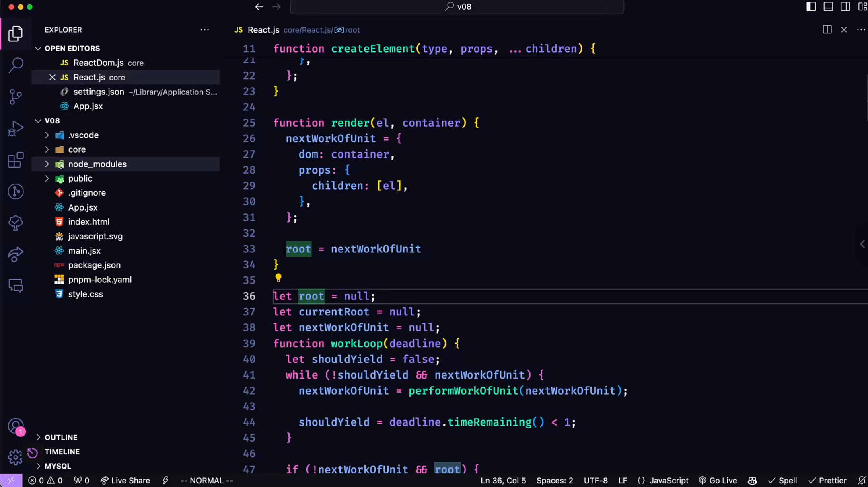
Task: Customize layout from title bar
Action: pyautogui.click(x=862, y=7)
